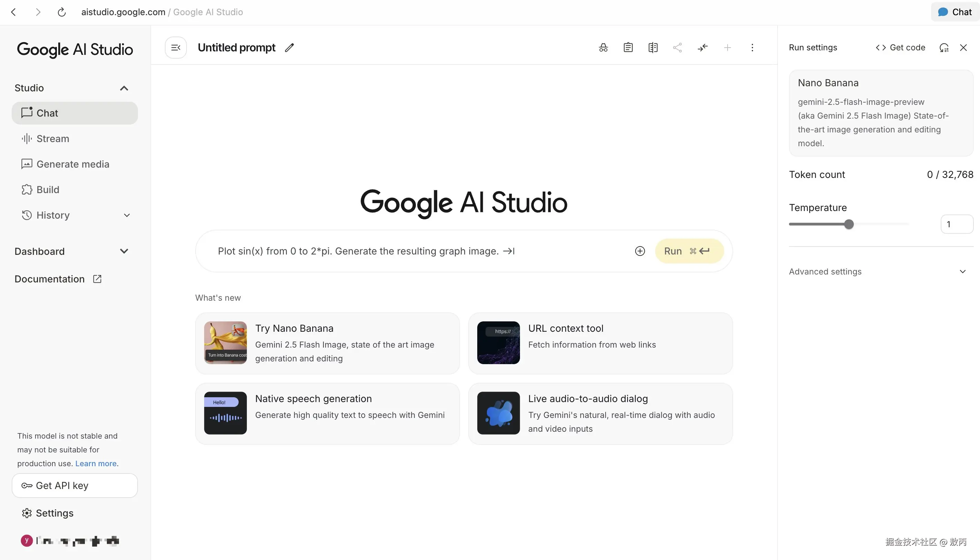This screenshot has height=560, width=980.
Task: Click the Learn more link
Action: pos(96,463)
